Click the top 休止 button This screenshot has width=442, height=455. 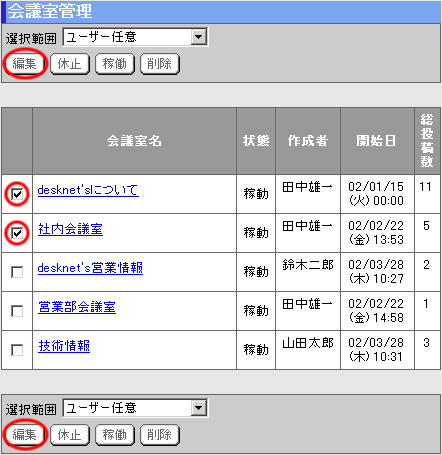70,64
